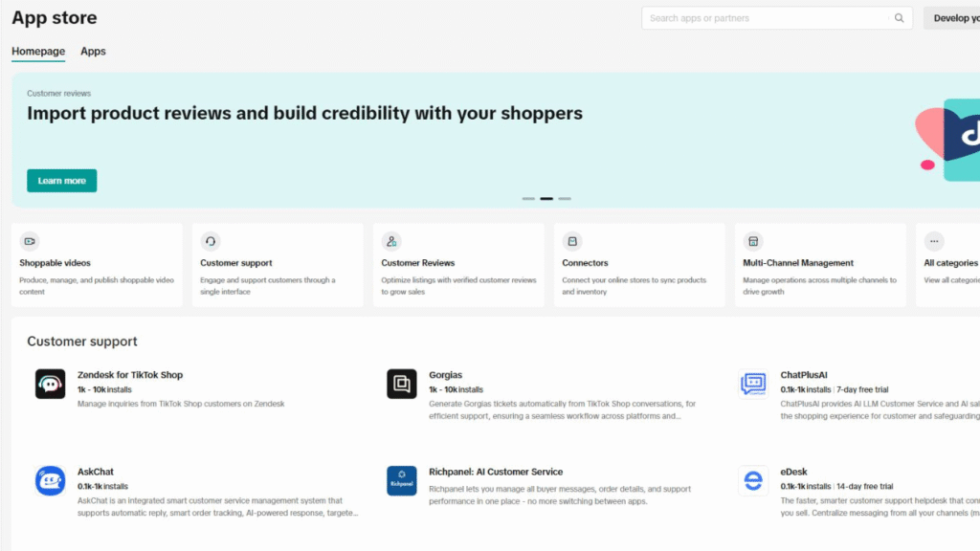Open the Connectors category icon
The width and height of the screenshot is (980, 551).
[x=572, y=241]
